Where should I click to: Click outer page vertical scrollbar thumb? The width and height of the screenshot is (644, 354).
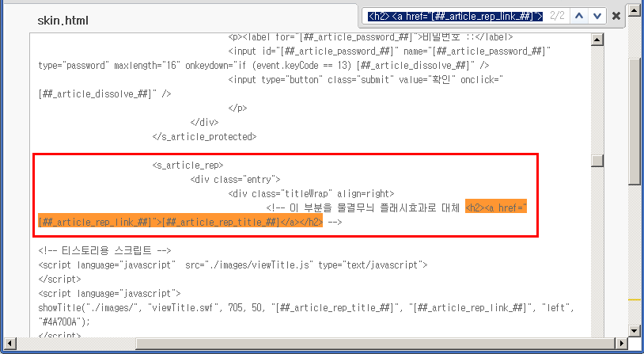635,122
